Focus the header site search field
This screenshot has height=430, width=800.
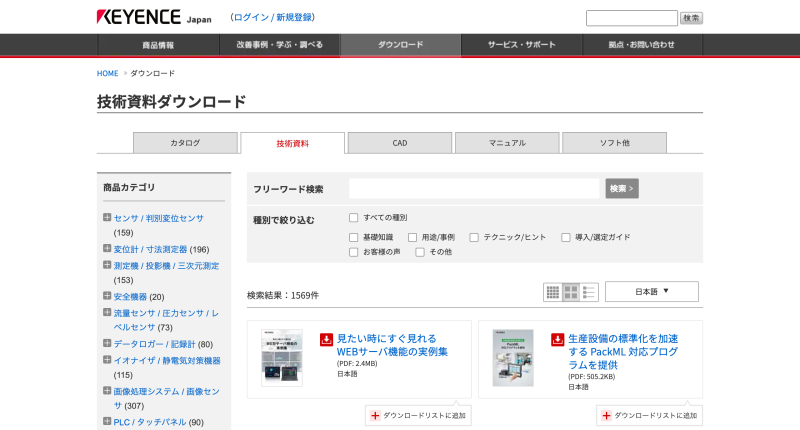point(632,18)
